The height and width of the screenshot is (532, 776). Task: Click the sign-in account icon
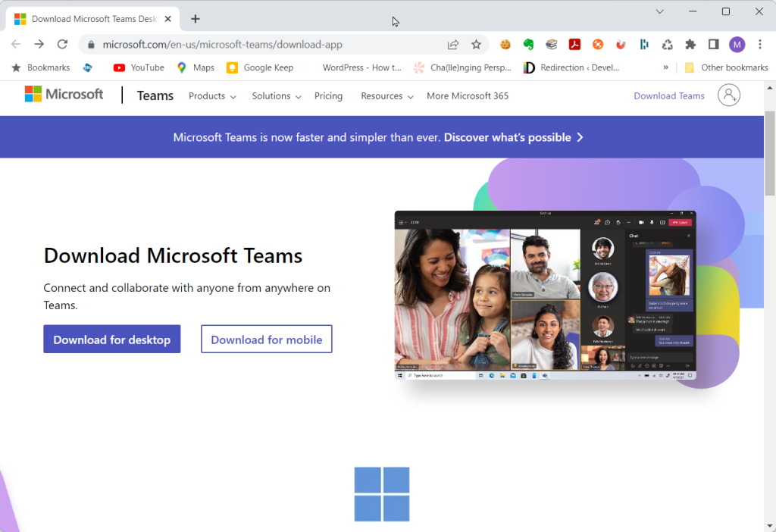pos(729,95)
